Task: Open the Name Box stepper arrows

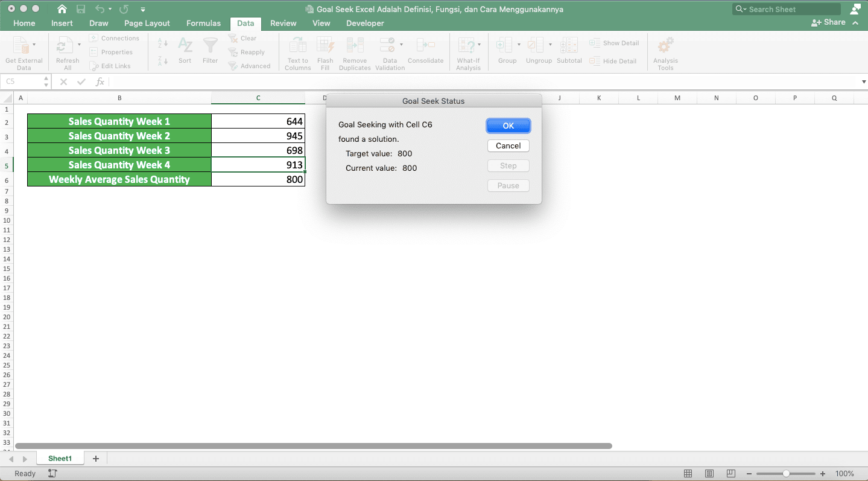Action: (46, 81)
